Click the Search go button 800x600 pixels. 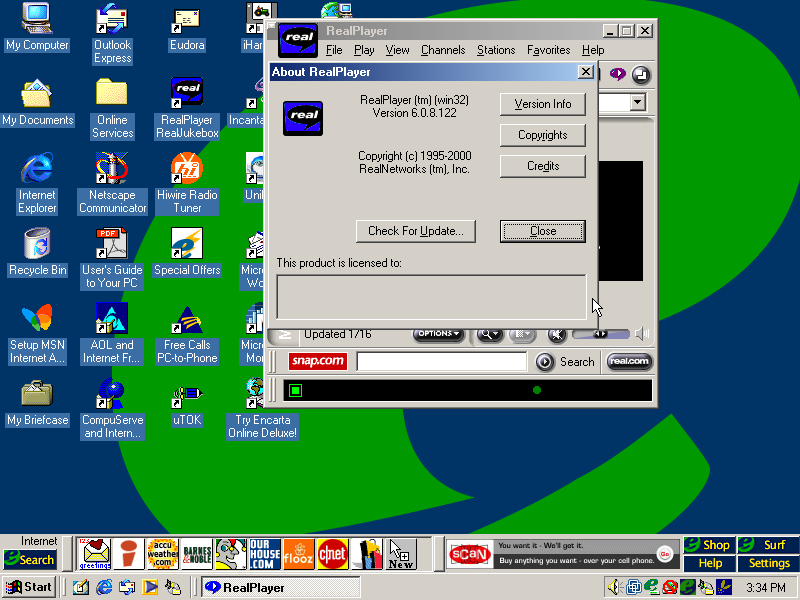pyautogui.click(x=545, y=362)
